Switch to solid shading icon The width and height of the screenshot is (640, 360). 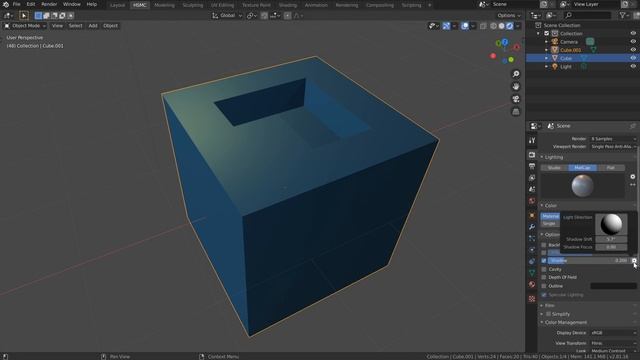click(x=501, y=26)
